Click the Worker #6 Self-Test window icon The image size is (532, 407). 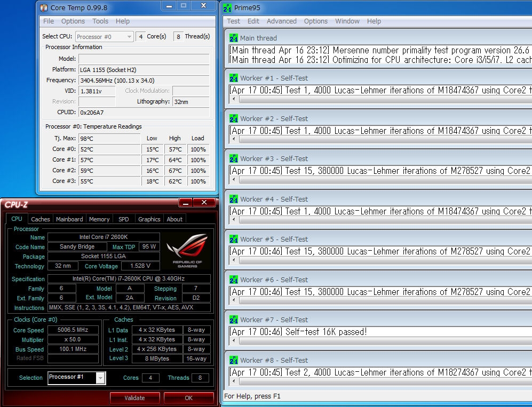click(233, 280)
